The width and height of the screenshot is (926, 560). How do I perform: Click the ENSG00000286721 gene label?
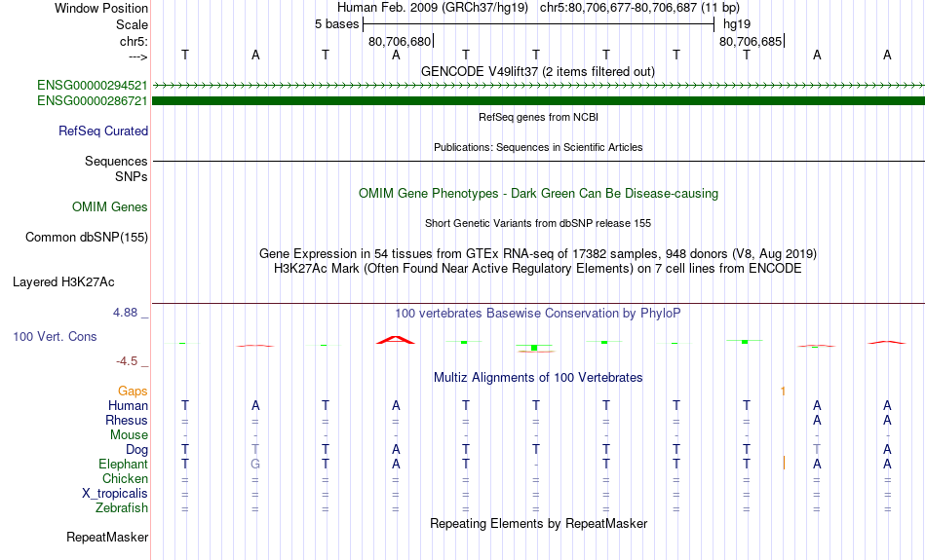[93, 101]
